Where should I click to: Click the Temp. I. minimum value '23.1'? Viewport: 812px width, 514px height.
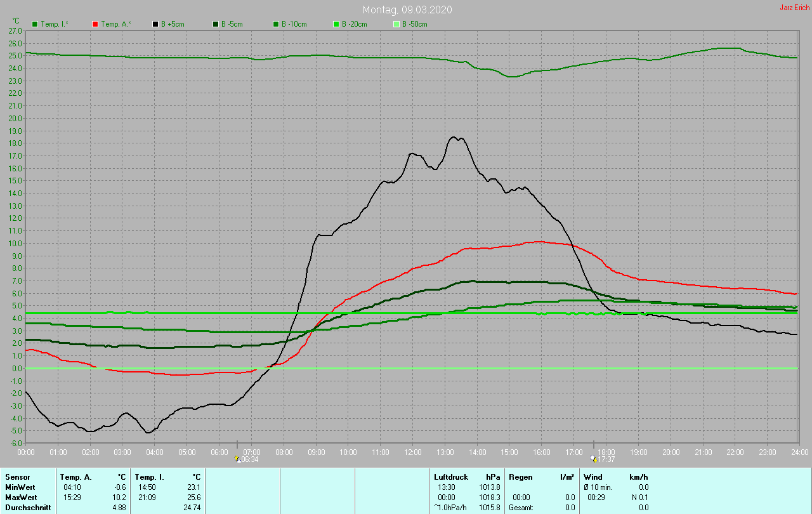pos(193,487)
